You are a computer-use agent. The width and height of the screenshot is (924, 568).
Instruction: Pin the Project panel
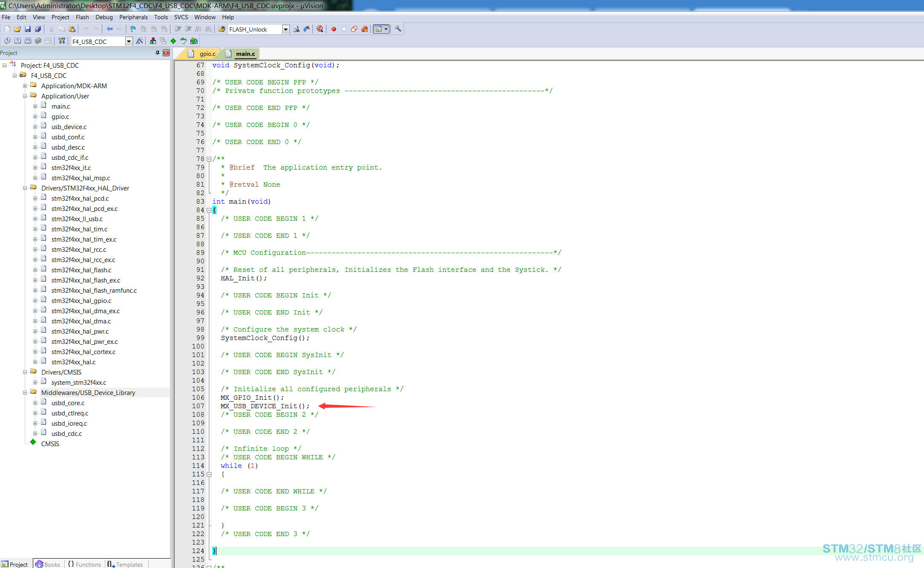pyautogui.click(x=157, y=53)
